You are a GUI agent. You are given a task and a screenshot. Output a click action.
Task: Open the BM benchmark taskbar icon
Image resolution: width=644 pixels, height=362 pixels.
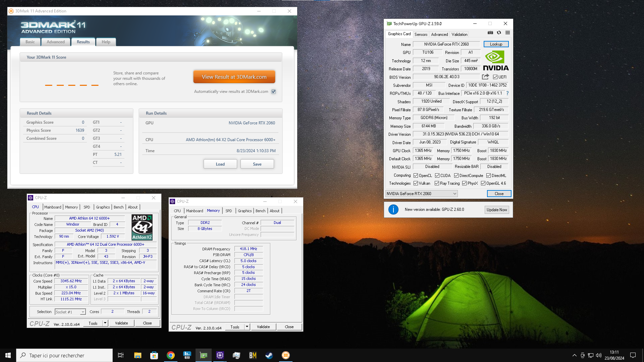coord(253,355)
